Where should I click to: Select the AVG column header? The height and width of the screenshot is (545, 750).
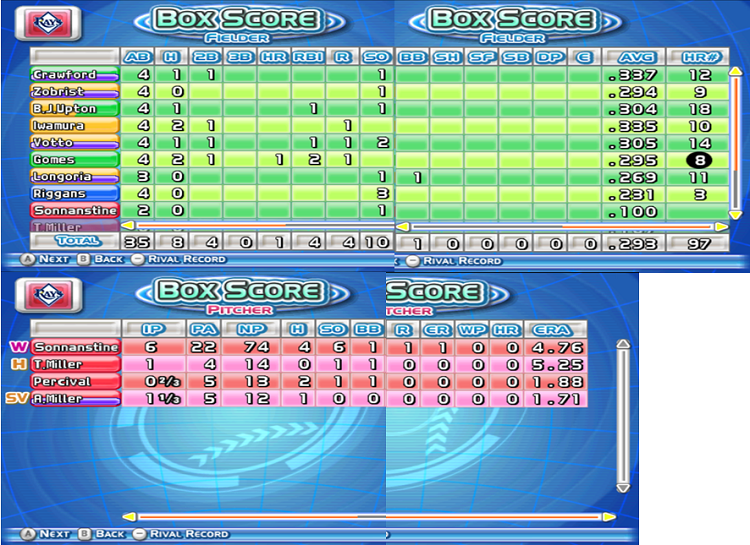(x=633, y=57)
